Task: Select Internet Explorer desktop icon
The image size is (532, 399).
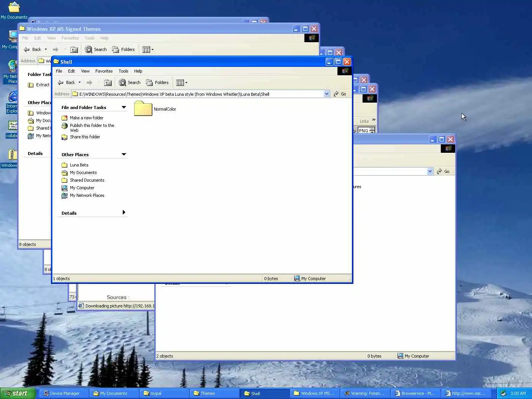Action: 12,102
